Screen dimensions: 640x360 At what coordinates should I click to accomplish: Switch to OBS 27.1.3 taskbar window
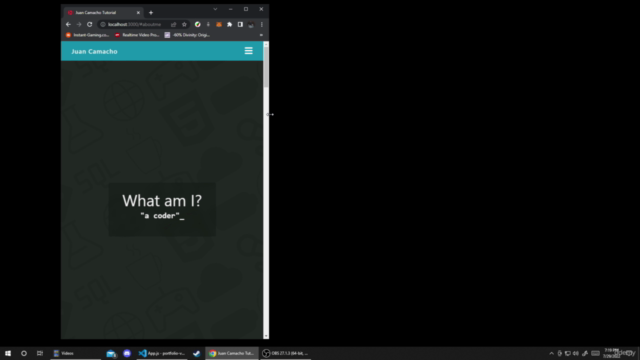[x=285, y=353]
